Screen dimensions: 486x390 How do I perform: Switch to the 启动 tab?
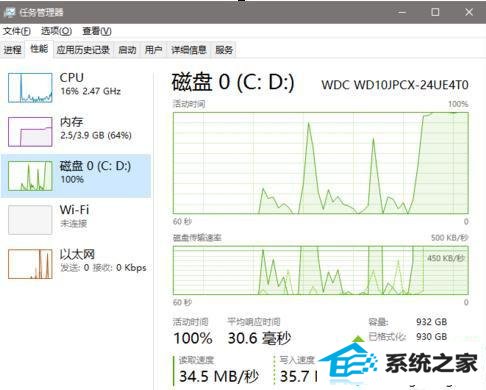point(127,50)
